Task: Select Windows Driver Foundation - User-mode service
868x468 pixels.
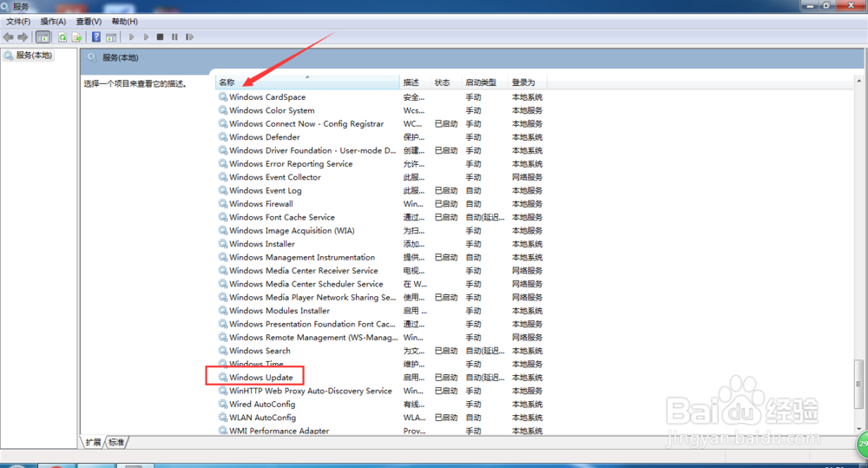Action: point(312,150)
